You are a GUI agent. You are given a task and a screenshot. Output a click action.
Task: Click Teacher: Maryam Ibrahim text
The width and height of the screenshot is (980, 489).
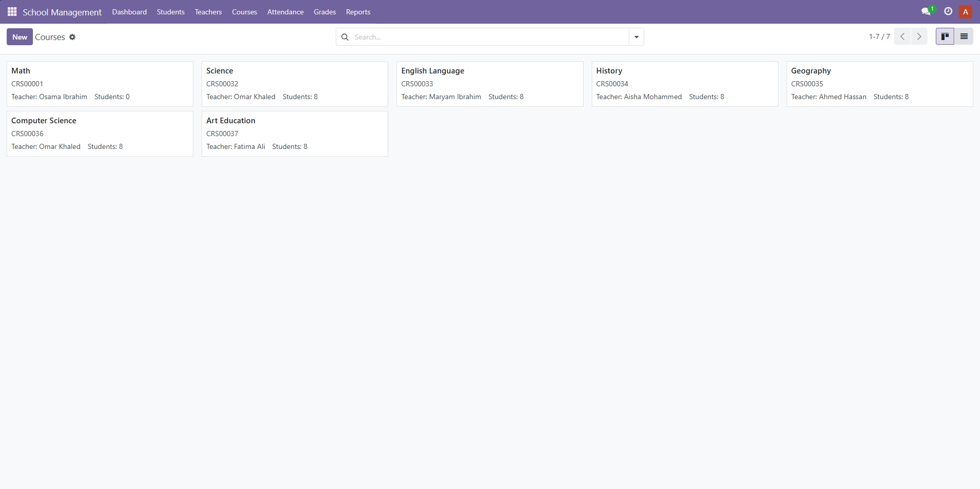point(441,97)
